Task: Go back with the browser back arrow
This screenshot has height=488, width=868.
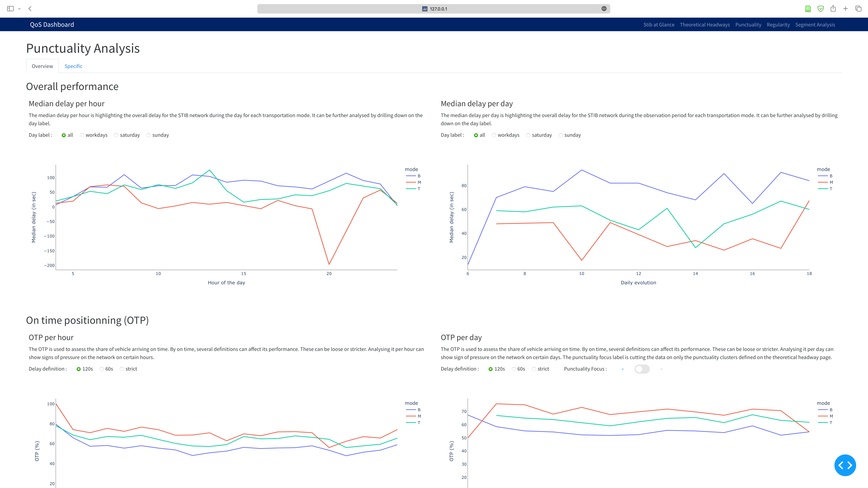Action: (x=30, y=9)
